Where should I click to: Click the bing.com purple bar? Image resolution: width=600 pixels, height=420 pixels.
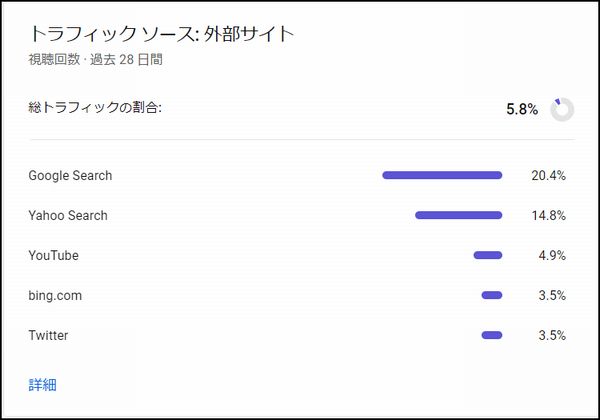[x=492, y=295]
